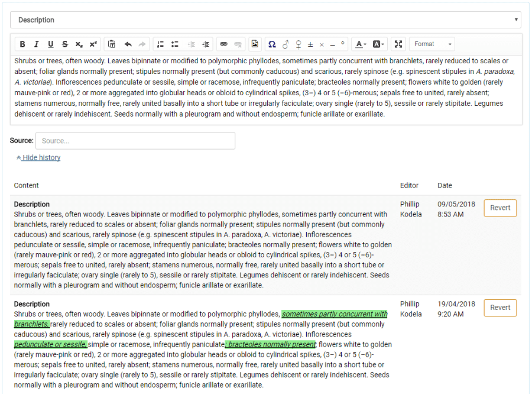Screen dimensions: 532x394
Task: Open the Format dropdown
Action: [432, 44]
